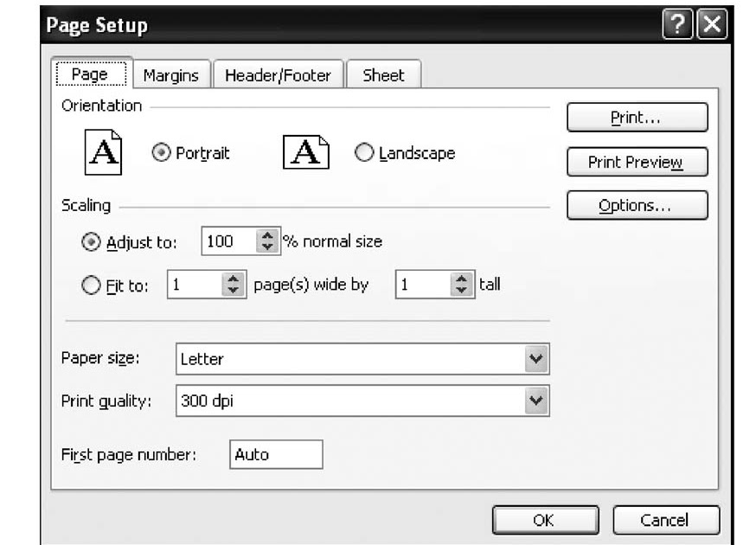This screenshot has height=545, width=756.
Task: Click the First page number field
Action: (274, 453)
